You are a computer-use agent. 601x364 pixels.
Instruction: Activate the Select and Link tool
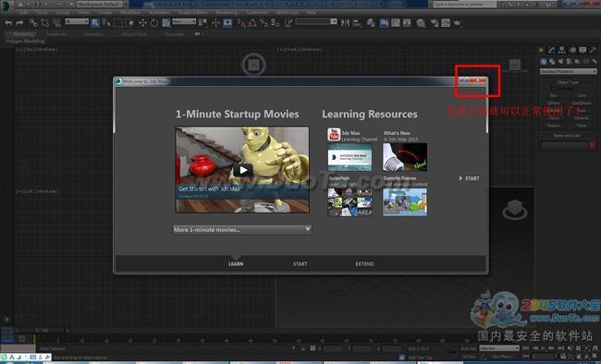pos(33,23)
